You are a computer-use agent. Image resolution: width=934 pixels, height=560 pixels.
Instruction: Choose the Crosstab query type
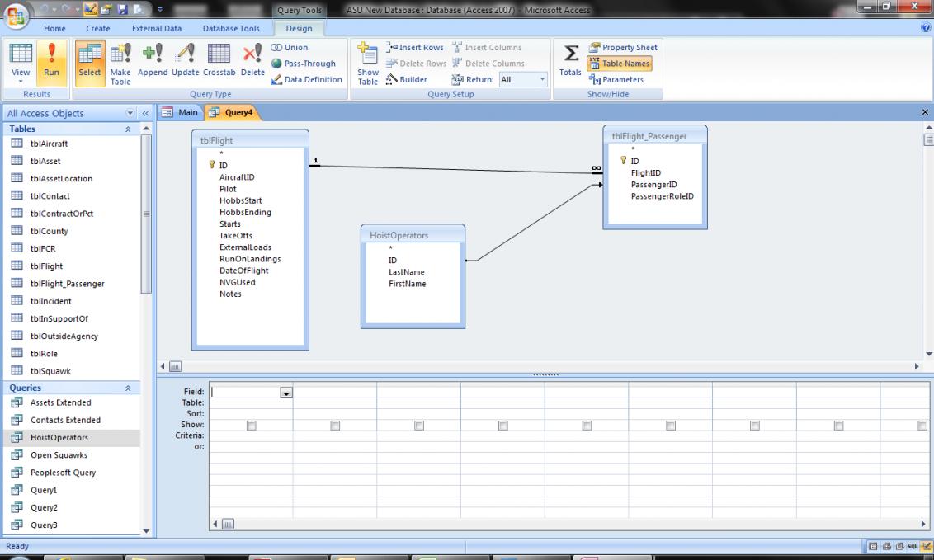[219, 59]
